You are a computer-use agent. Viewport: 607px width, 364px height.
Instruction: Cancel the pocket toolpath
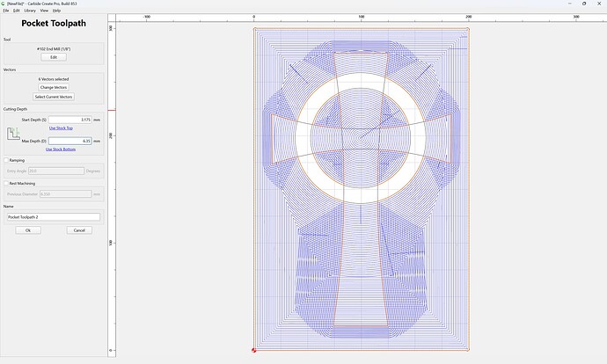click(x=79, y=230)
